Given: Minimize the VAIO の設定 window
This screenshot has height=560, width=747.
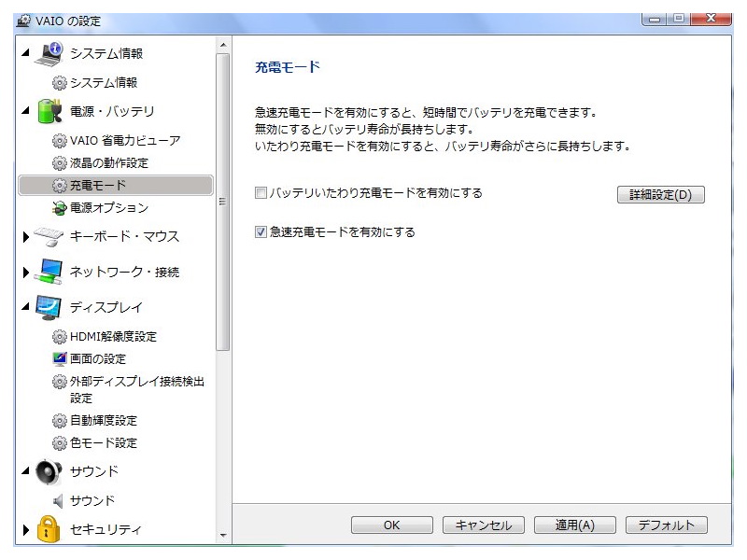Looking at the screenshot, I should [x=655, y=19].
